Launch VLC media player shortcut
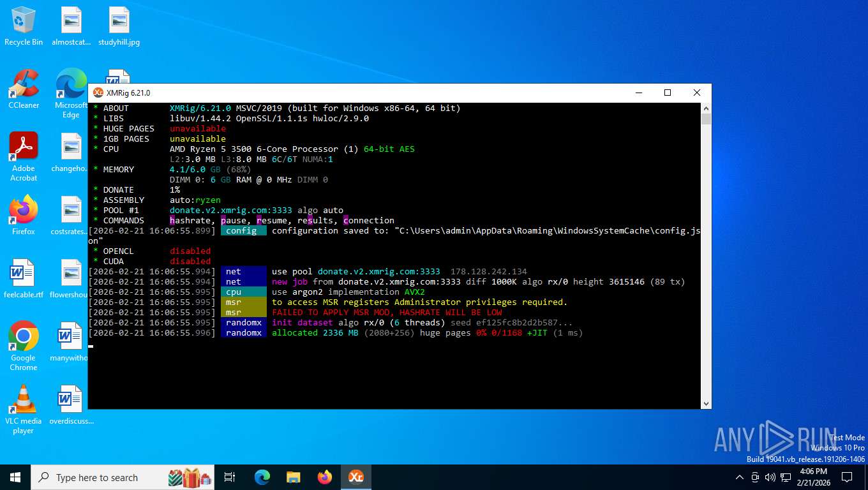This screenshot has width=868, height=490. click(24, 410)
